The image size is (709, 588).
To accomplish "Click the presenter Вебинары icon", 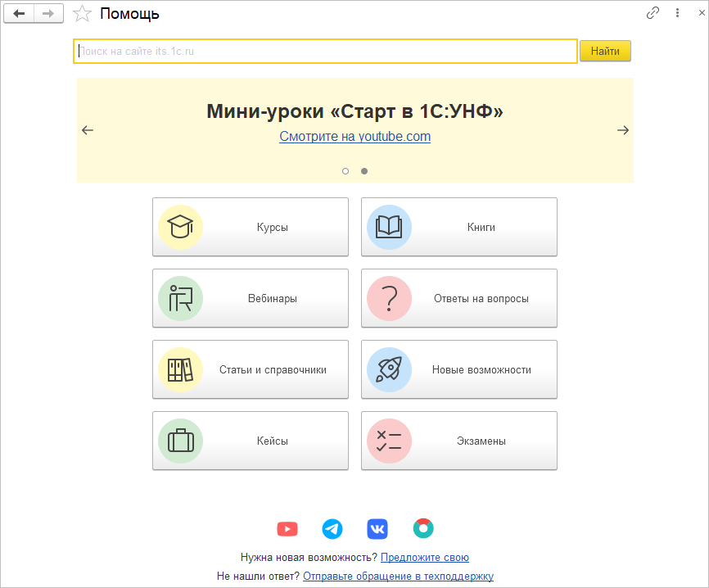I will (x=180, y=299).
